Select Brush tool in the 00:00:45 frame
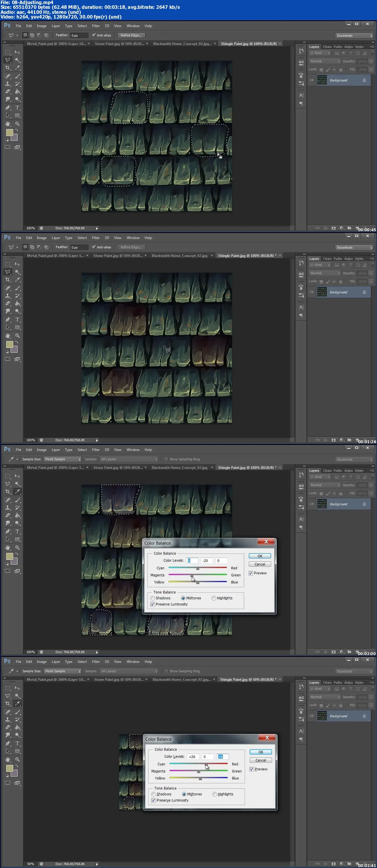 point(17,76)
